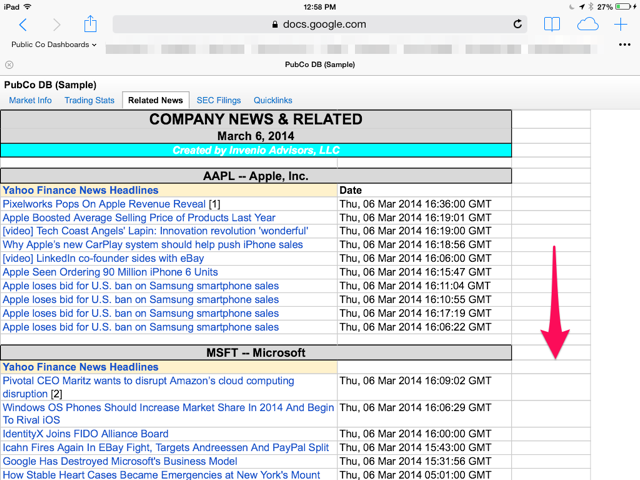Viewport: 640px width, 480px height.
Task: Open the Bookmarks book icon
Action: click(552, 24)
